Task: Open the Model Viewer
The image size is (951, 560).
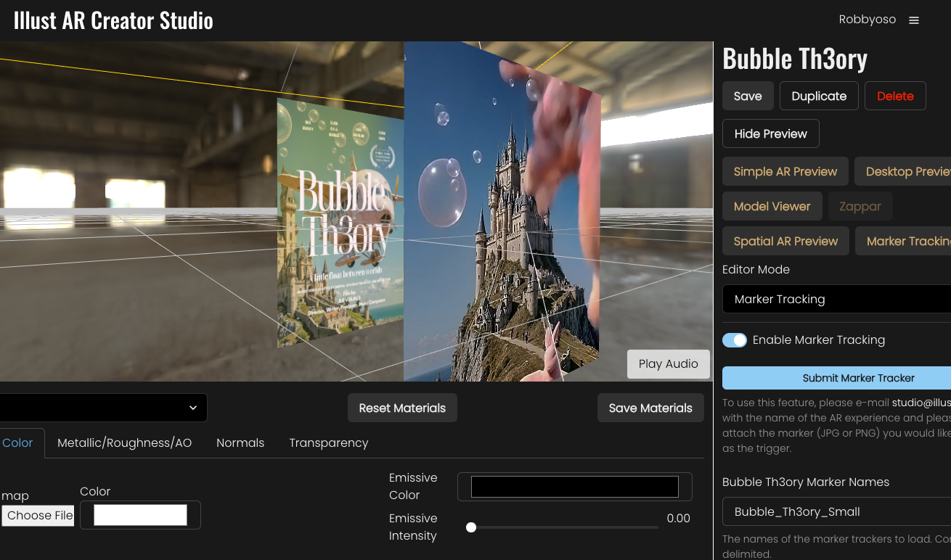Action: [772, 206]
